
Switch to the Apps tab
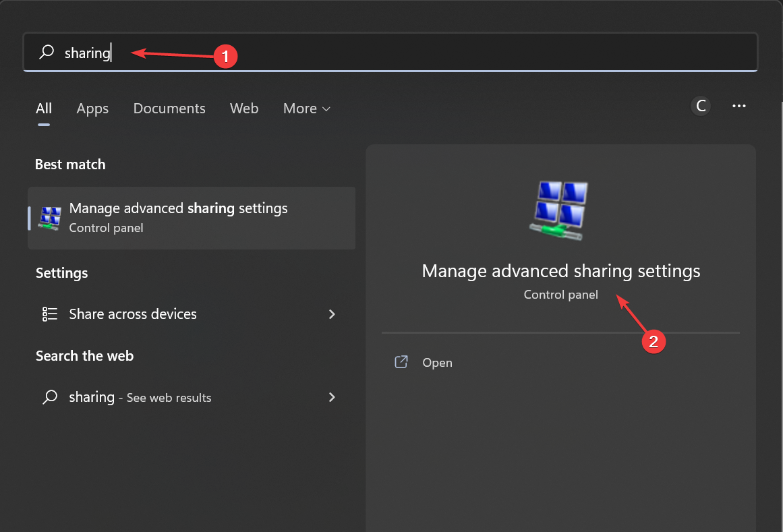(x=92, y=109)
